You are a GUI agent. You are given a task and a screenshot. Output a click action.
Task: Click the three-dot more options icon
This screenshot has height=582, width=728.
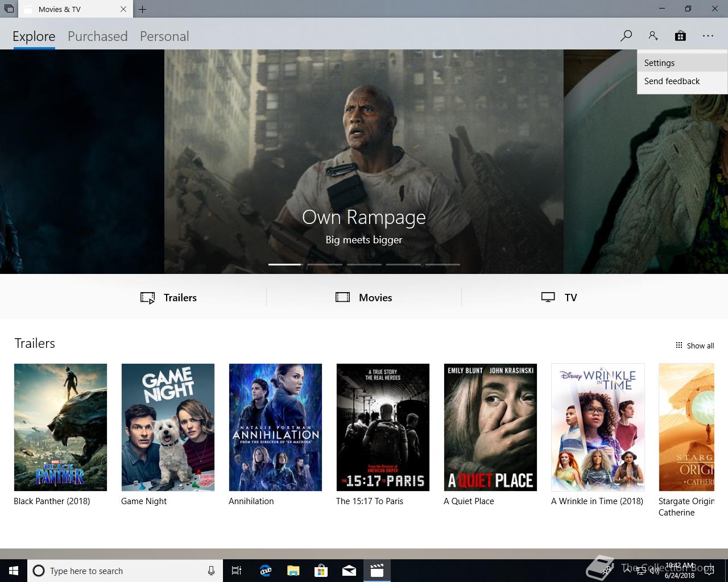pos(708,36)
